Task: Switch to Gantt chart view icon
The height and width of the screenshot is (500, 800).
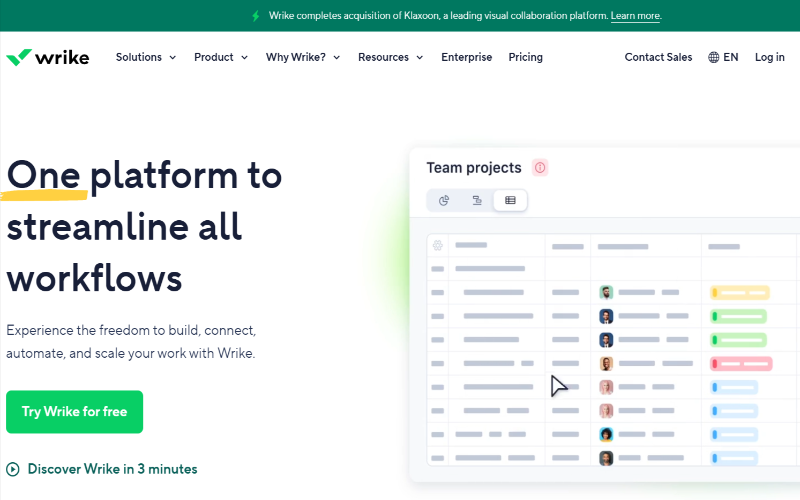Action: 477,201
